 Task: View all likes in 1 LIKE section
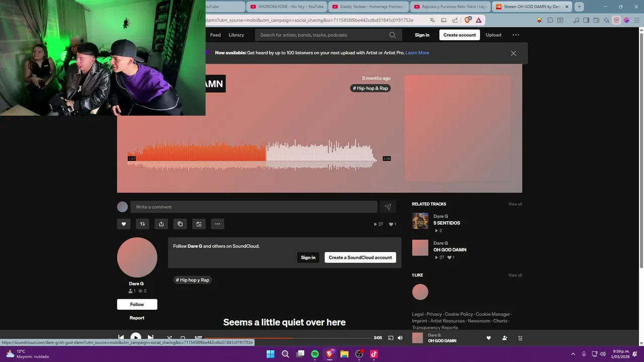515,275
